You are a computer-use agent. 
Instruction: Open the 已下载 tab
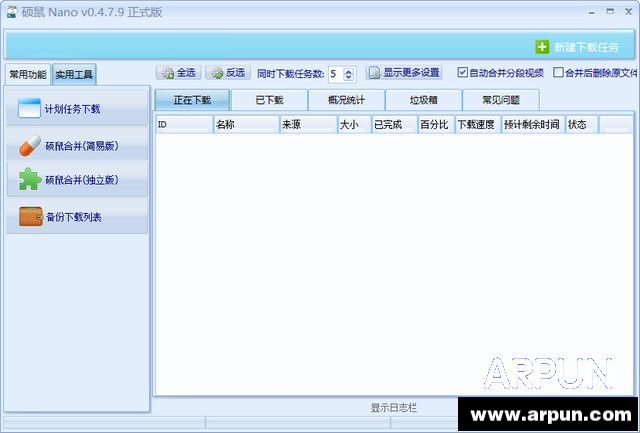[269, 100]
